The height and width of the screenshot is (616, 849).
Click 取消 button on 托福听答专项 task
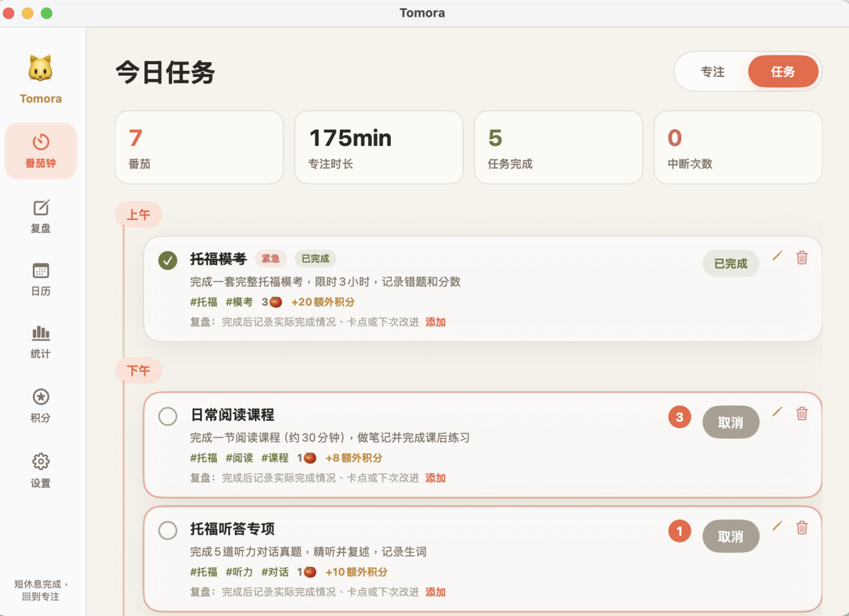[x=731, y=536]
